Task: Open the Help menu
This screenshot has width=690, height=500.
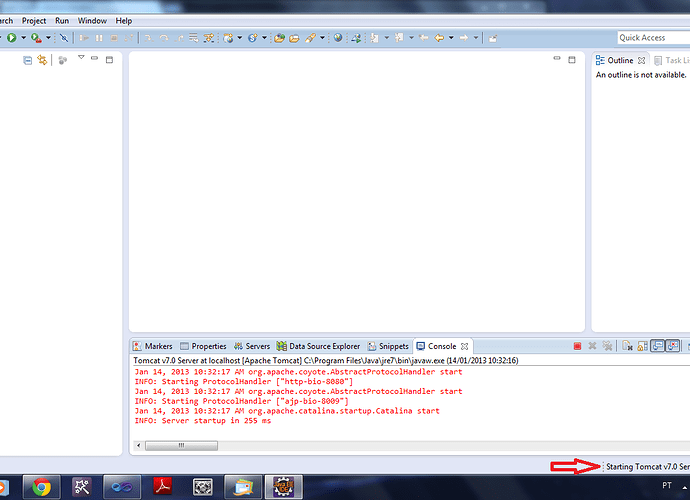Action: coord(124,21)
